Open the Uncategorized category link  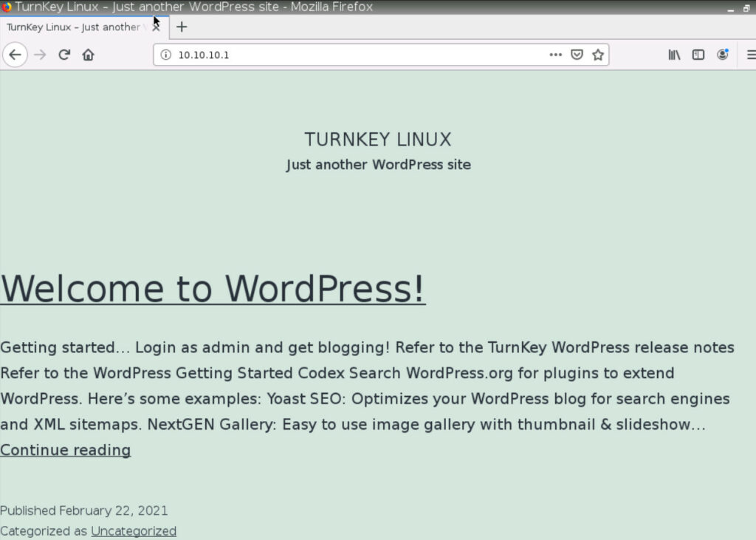[134, 531]
